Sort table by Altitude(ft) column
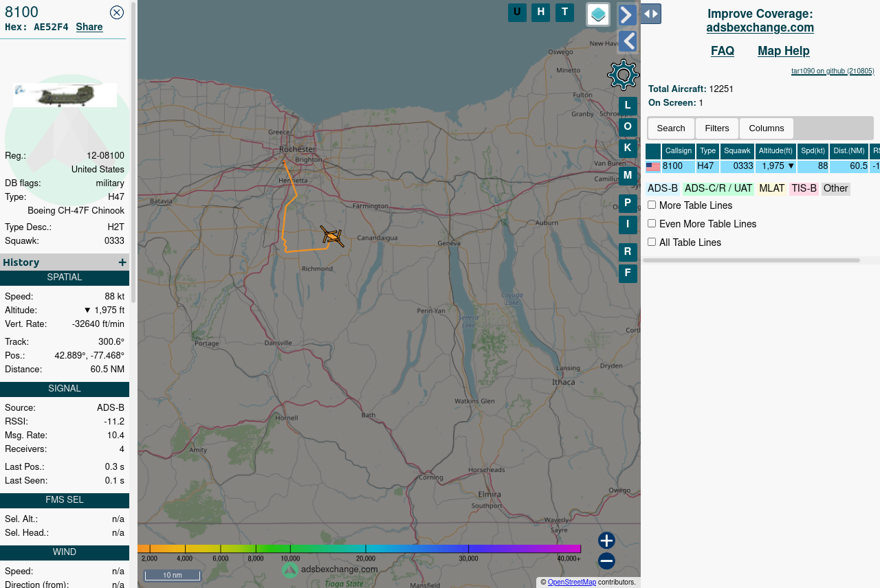This screenshot has width=880, height=588. [776, 151]
